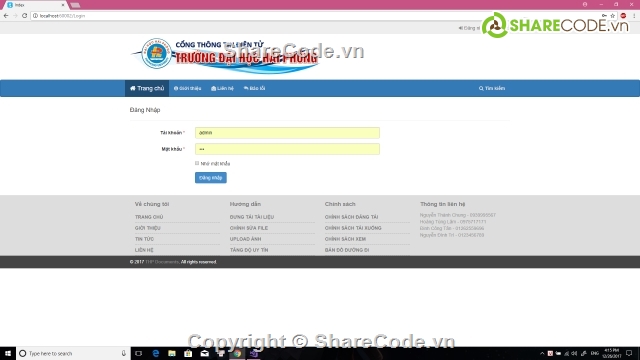
Task: Open Trang chủ navigation tab
Action: pyautogui.click(x=147, y=88)
